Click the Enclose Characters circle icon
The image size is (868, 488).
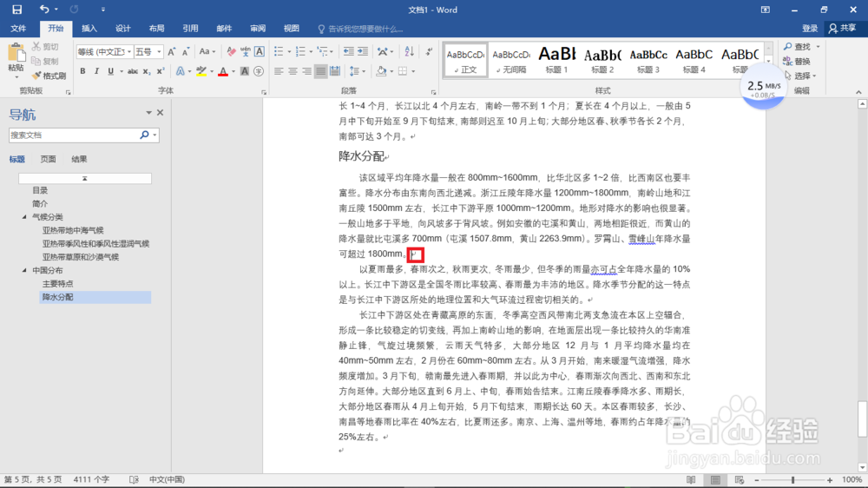tap(259, 71)
